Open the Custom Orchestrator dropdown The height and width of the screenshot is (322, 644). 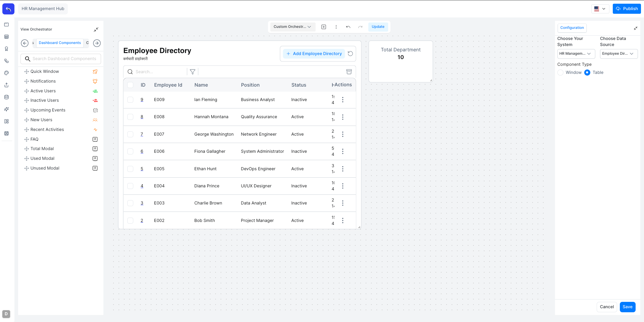point(292,27)
